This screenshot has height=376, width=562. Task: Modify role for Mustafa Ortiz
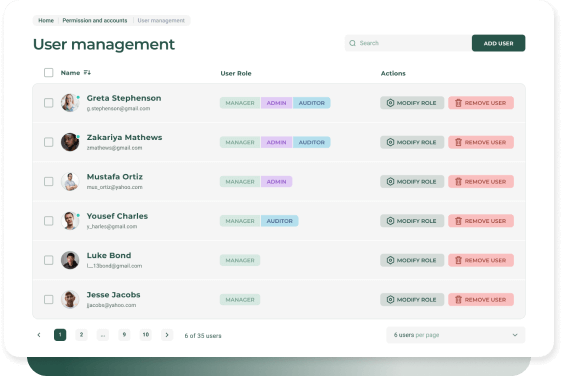pos(412,181)
